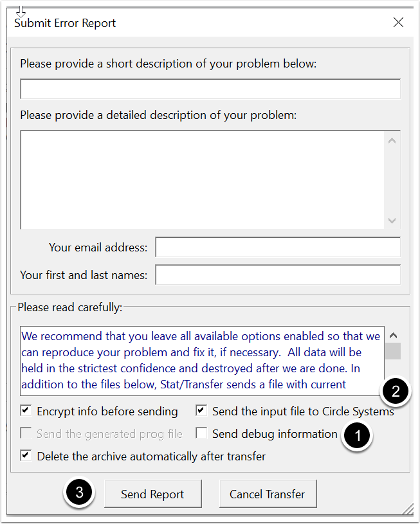Uncheck Send the input file to Circle Systems

point(201,411)
